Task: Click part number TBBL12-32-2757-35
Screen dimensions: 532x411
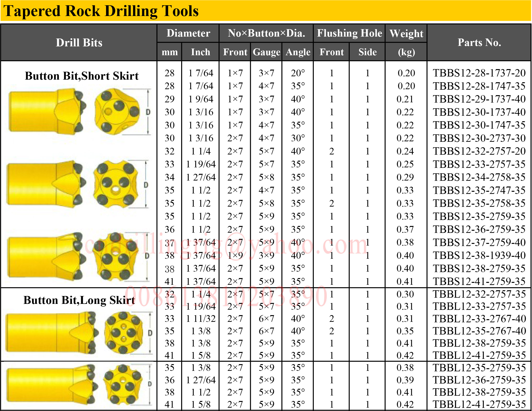Action: tap(479, 294)
